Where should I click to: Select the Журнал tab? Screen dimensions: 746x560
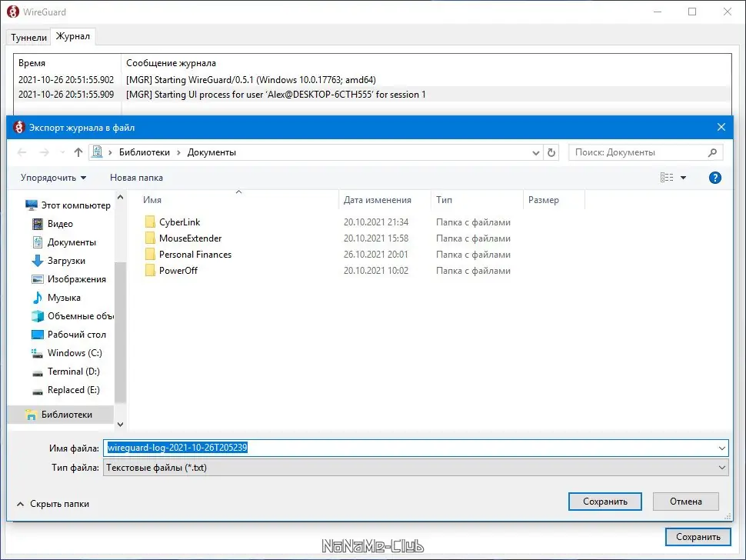click(73, 36)
